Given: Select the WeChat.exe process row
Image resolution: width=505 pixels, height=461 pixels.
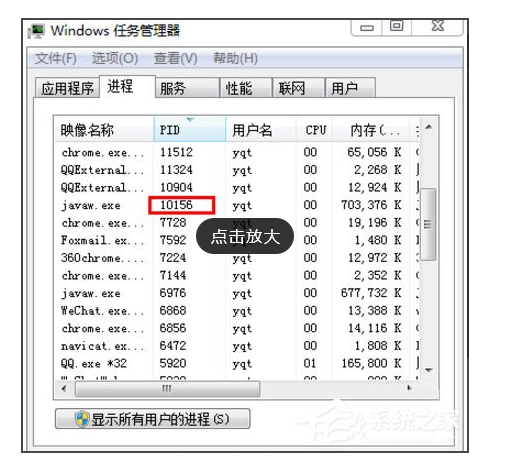Looking at the screenshot, I should (236, 311).
